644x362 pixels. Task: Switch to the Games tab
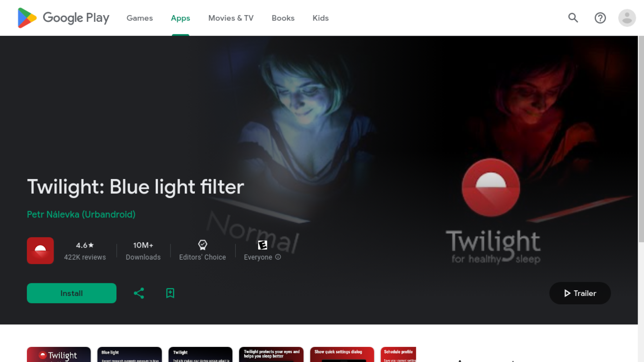(x=140, y=18)
